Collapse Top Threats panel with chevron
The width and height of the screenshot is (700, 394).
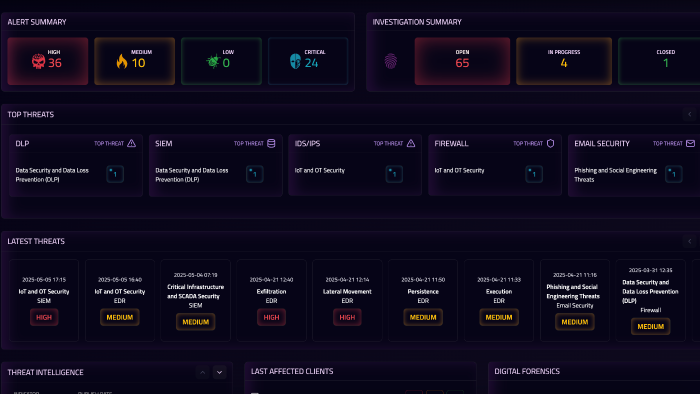pos(689,114)
